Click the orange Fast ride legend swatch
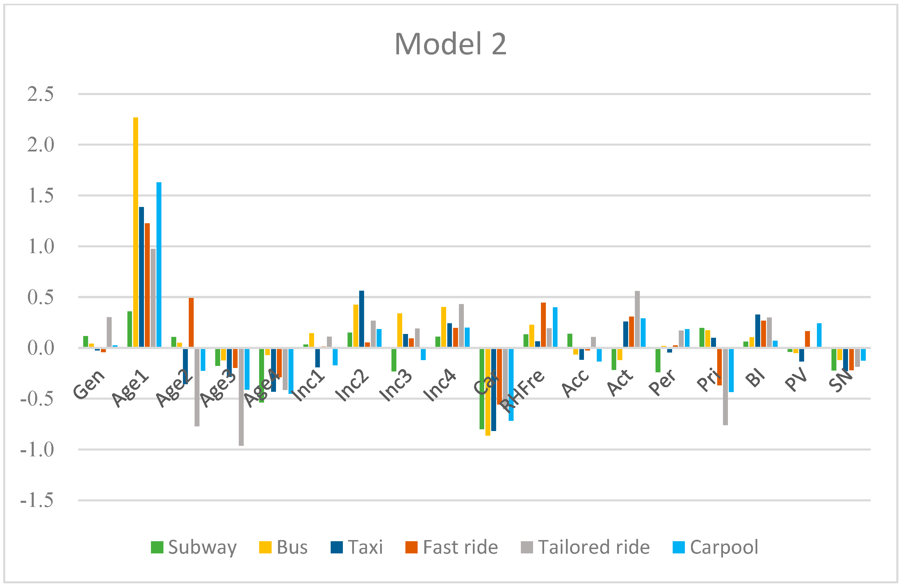903x588 pixels. pyautogui.click(x=411, y=547)
